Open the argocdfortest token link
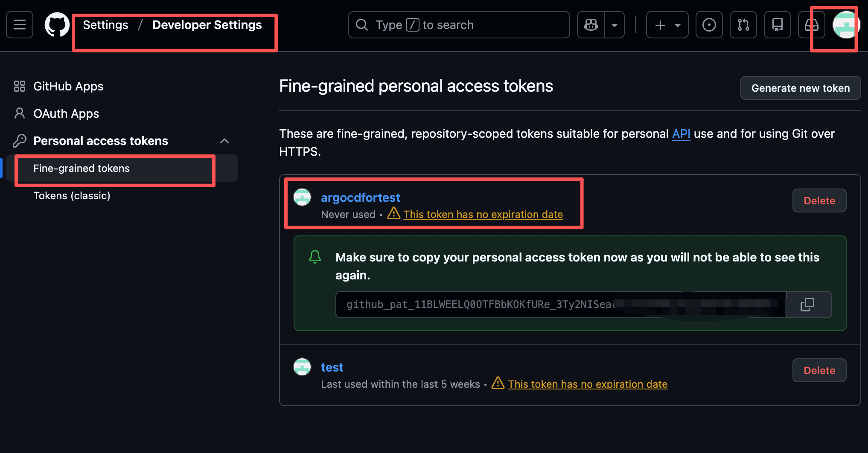Image resolution: width=868 pixels, height=453 pixels. point(360,197)
